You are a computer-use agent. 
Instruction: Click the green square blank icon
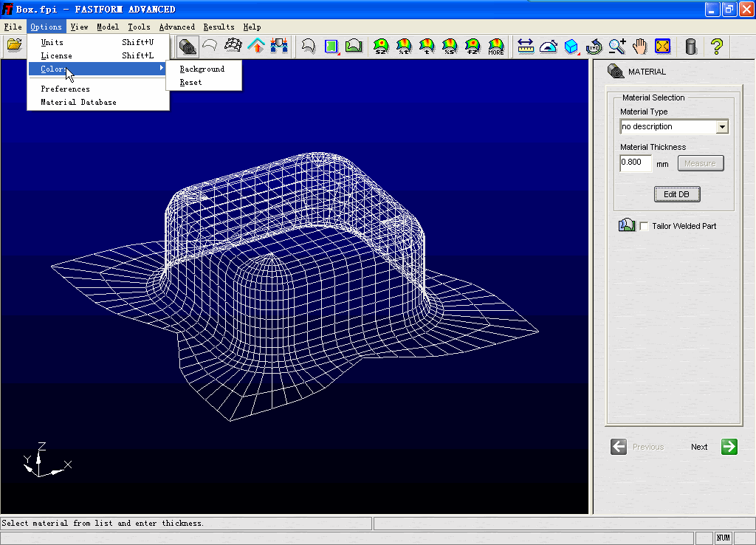coord(331,47)
